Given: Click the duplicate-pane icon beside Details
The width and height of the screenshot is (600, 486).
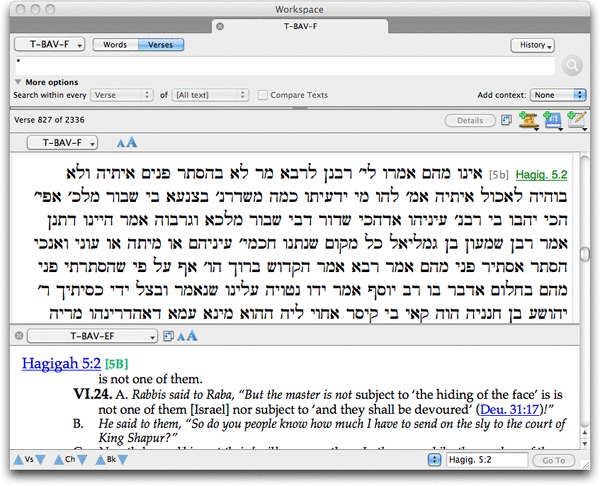Looking at the screenshot, I should click(x=506, y=120).
